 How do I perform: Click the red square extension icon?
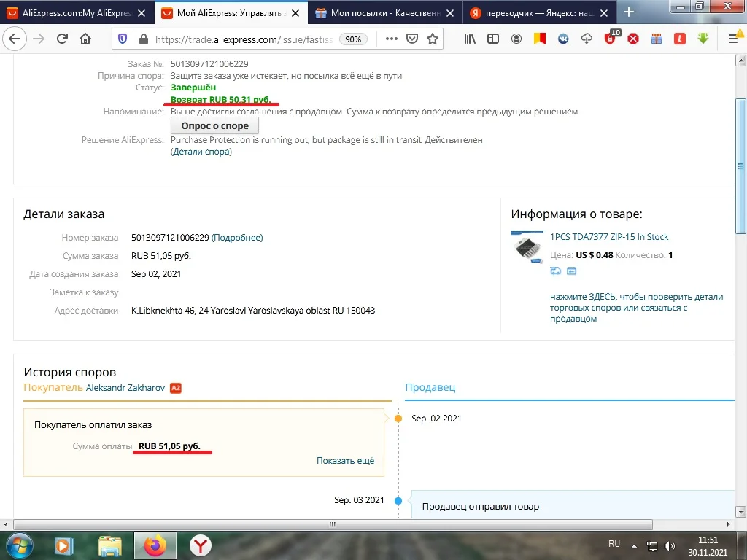[x=680, y=39]
